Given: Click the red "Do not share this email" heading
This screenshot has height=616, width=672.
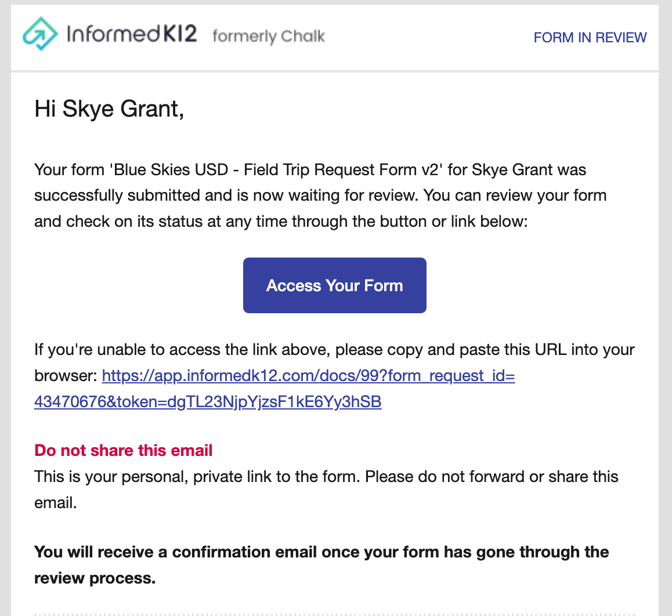Looking at the screenshot, I should [x=124, y=450].
